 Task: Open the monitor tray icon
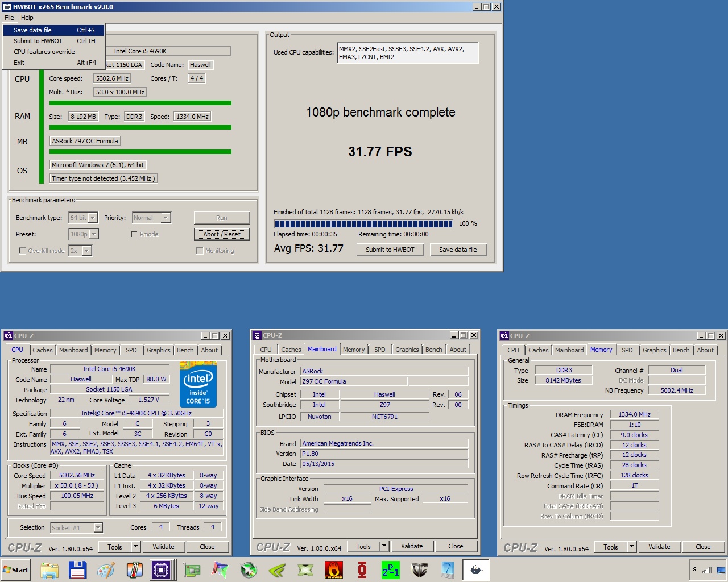721,569
